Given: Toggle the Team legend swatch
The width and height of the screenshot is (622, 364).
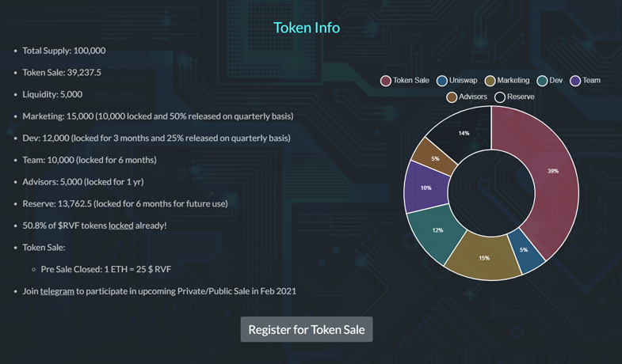Looking at the screenshot, I should tap(575, 81).
